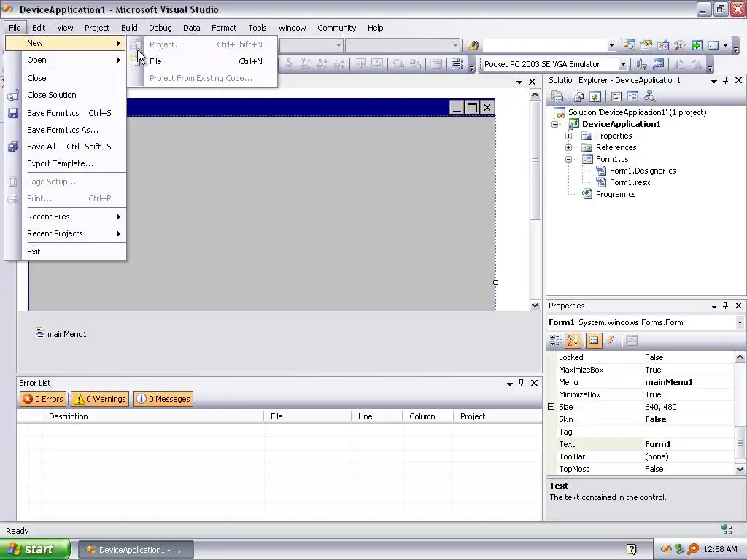The image size is (747, 560).
Task: Select Export Template… from File menu
Action: [x=66, y=163]
